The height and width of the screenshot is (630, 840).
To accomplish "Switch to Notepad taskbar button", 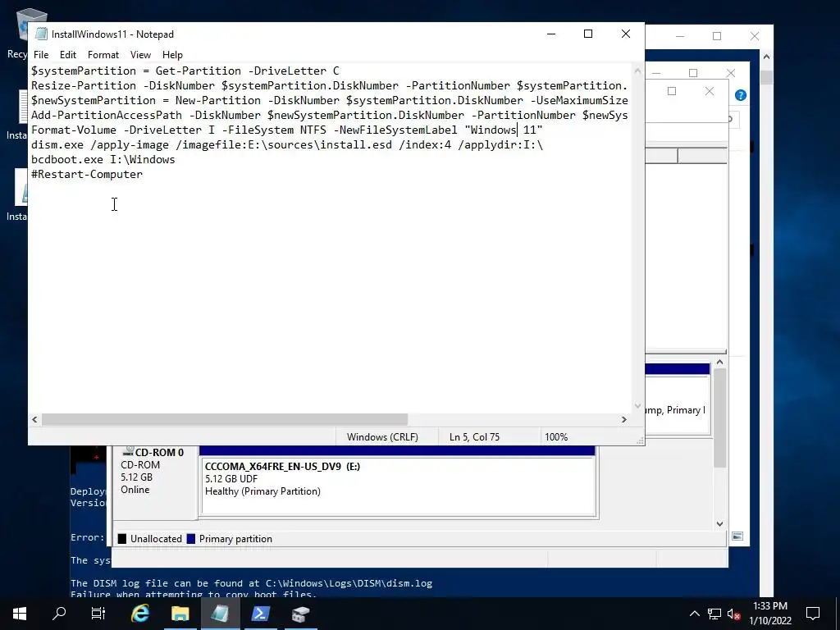I will (x=220, y=614).
